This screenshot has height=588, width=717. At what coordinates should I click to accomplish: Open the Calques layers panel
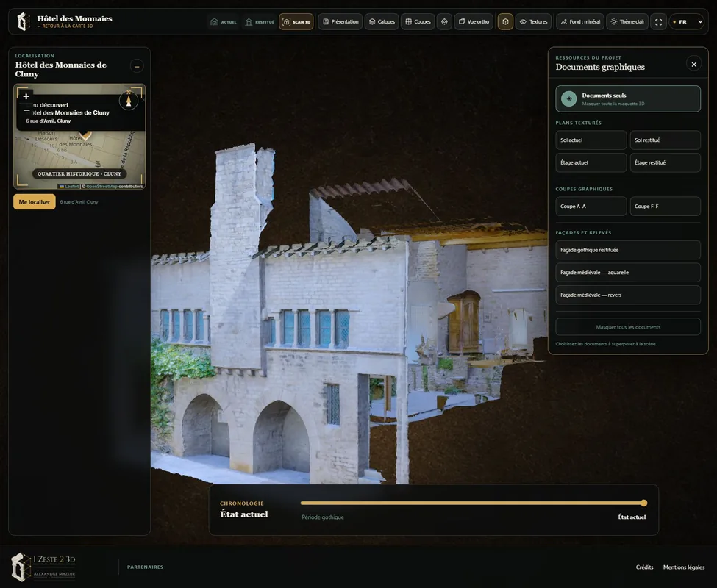point(382,21)
